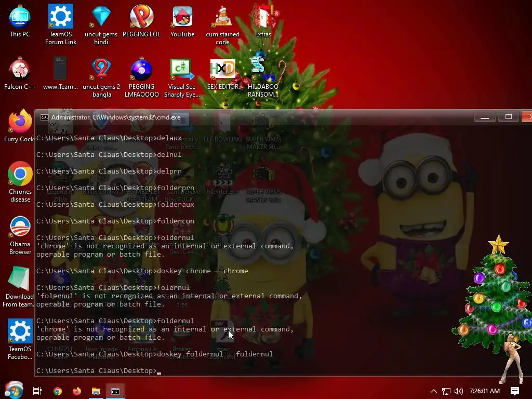532x399 pixels.
Task: Maximize the cmd.exe window
Action: click(508, 117)
